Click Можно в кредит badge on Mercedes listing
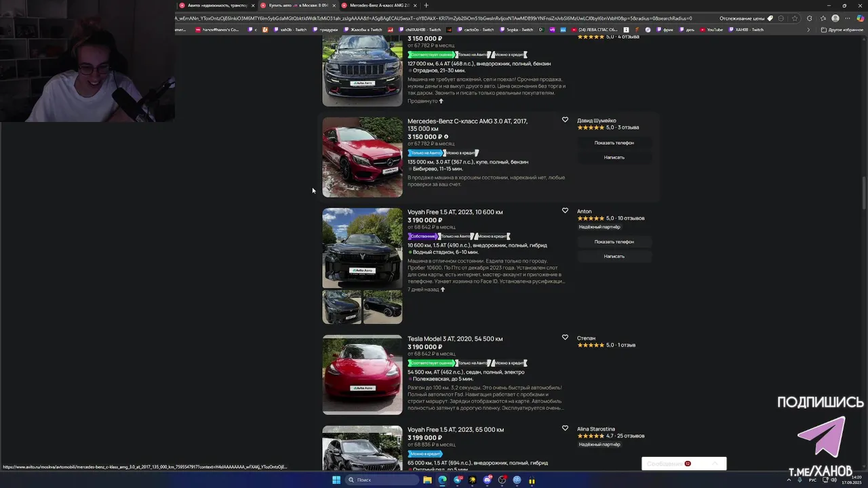Screen dimensions: 868x488 (461, 153)
